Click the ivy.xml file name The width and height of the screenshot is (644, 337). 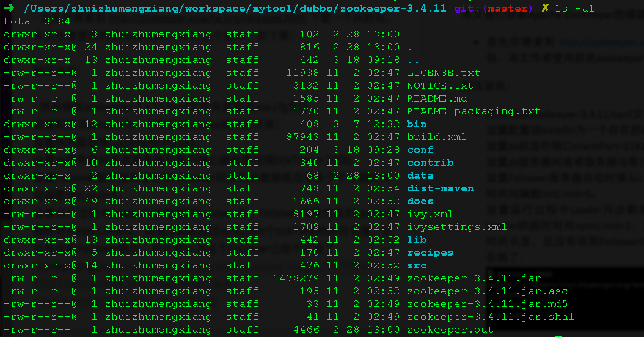430,214
